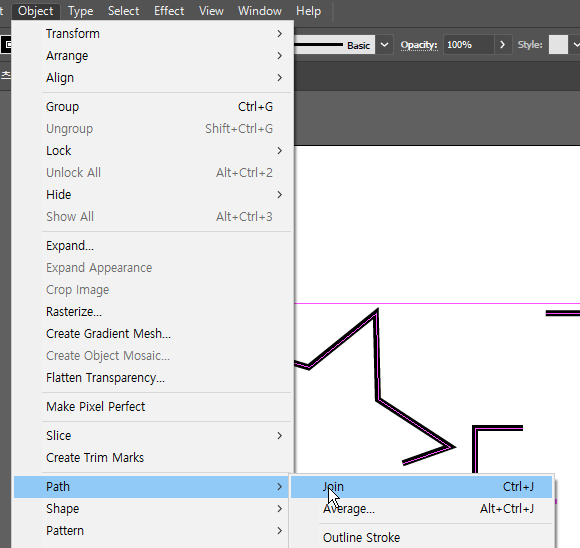Open the Opacity slider arrow
Viewport: 580px width, 548px height.
click(503, 45)
